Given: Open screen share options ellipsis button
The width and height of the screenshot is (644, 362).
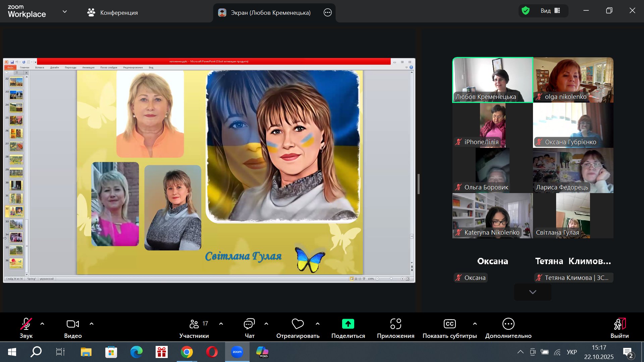Looking at the screenshot, I should (x=327, y=13).
